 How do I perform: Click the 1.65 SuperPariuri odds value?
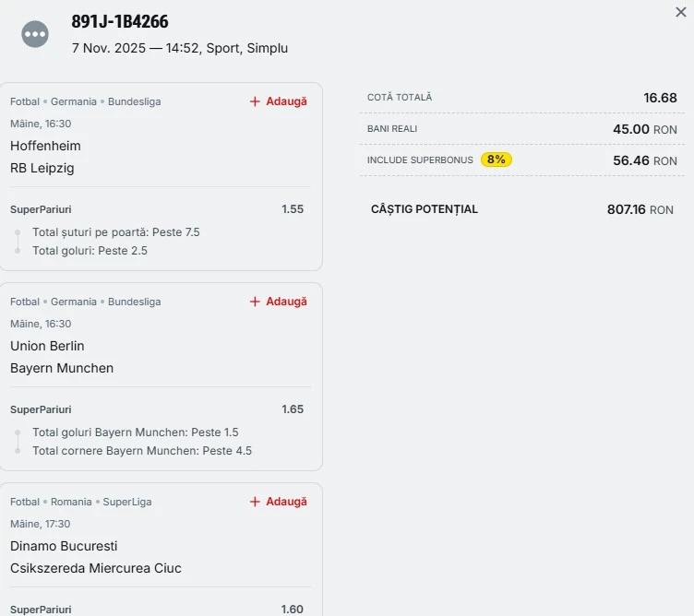[x=293, y=409]
